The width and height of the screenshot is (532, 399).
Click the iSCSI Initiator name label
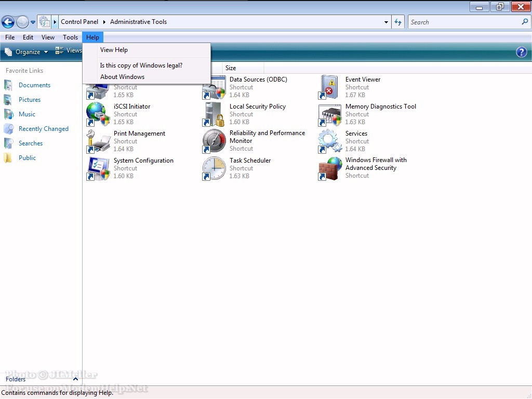(x=132, y=107)
